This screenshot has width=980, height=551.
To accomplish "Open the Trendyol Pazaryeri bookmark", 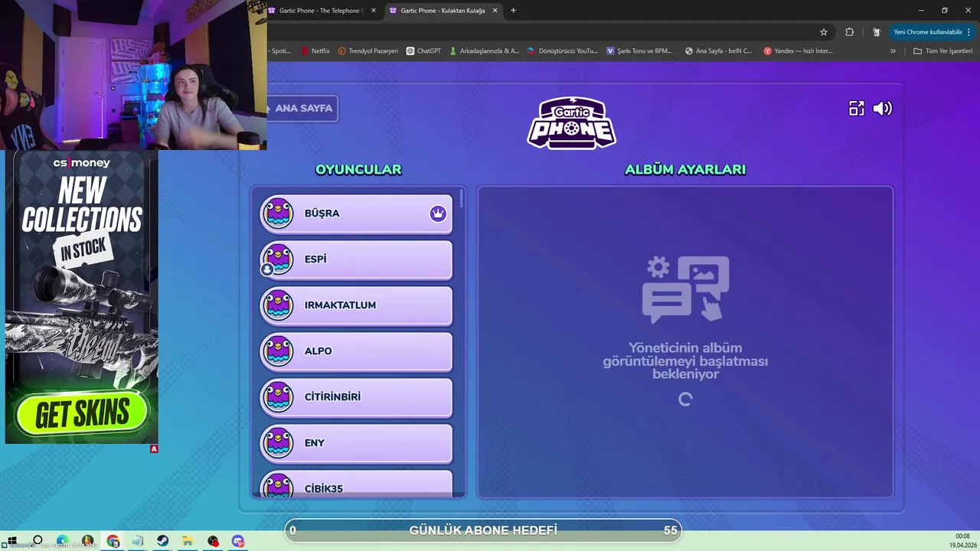I will point(368,51).
